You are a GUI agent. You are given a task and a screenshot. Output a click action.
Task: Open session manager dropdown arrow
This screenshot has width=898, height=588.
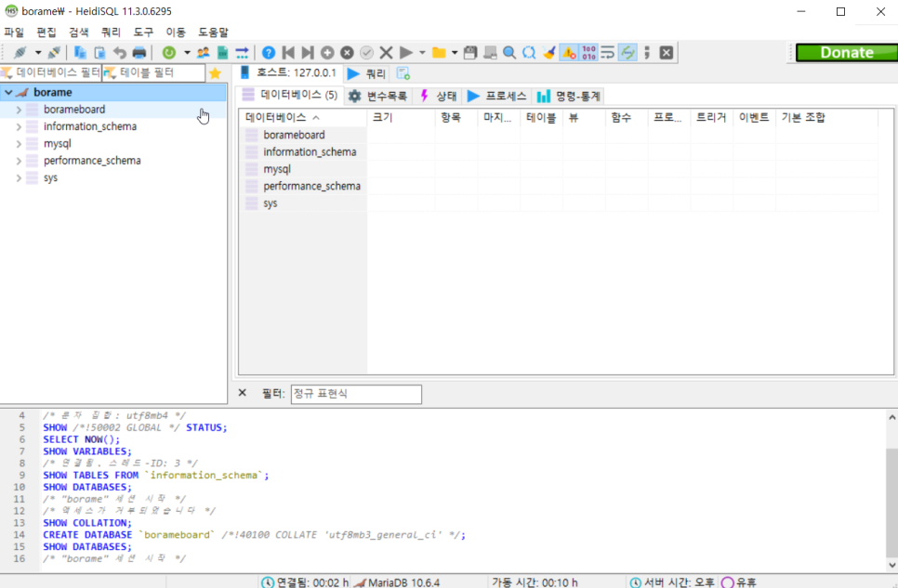pyautogui.click(x=38, y=53)
